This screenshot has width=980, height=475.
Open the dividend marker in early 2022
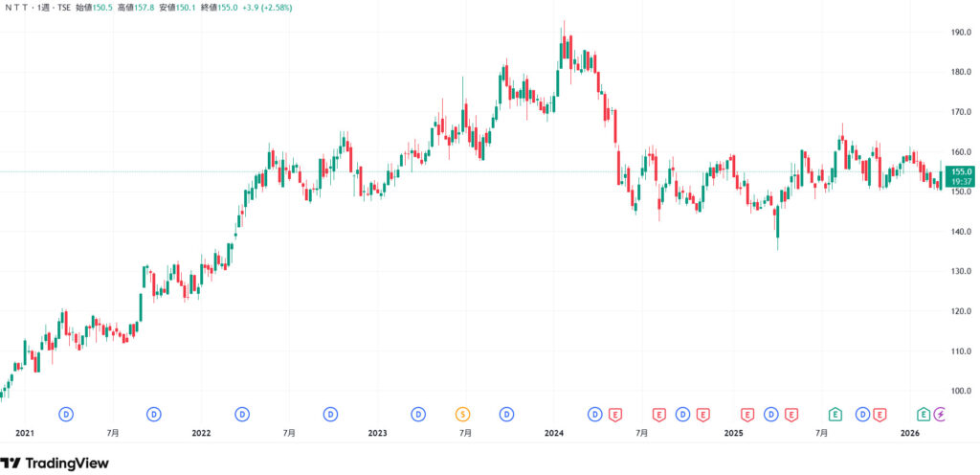click(x=242, y=415)
